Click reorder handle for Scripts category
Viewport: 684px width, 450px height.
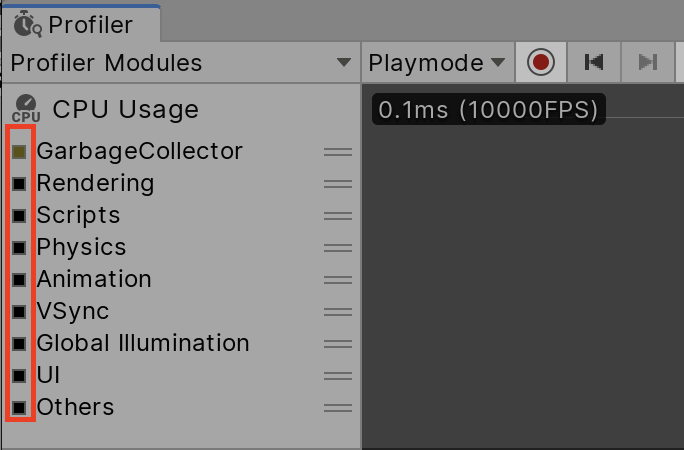click(338, 216)
